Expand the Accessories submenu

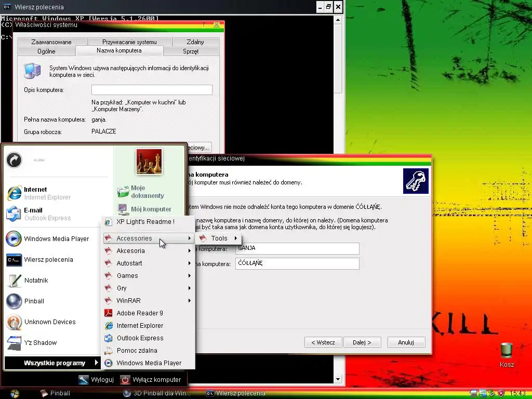pyautogui.click(x=148, y=238)
